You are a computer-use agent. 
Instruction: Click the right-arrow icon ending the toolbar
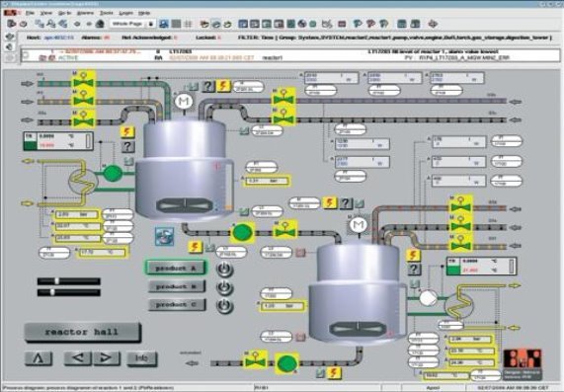[x=433, y=24]
